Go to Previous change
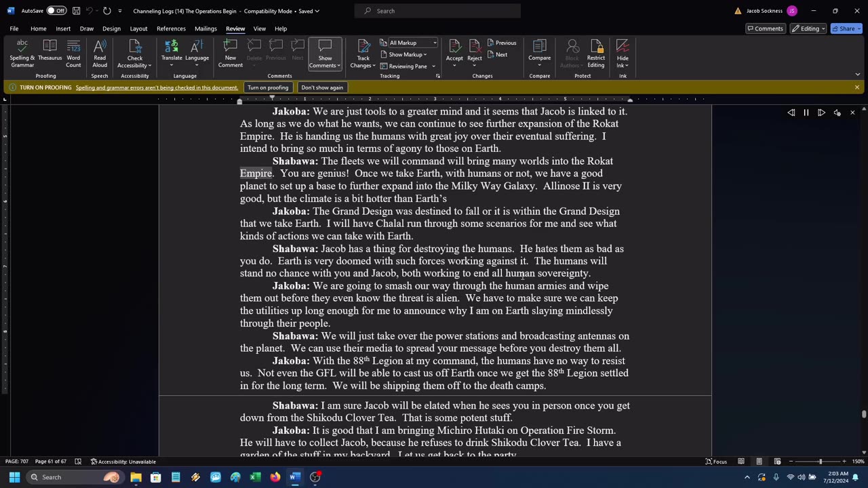Image resolution: width=868 pixels, height=488 pixels. point(502,43)
